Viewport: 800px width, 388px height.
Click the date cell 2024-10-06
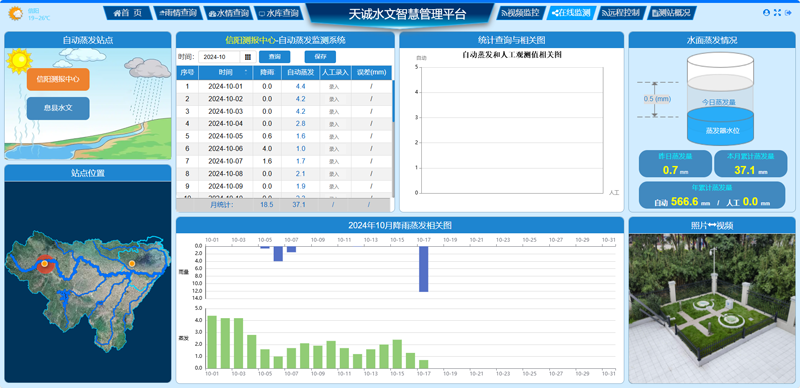click(226, 149)
